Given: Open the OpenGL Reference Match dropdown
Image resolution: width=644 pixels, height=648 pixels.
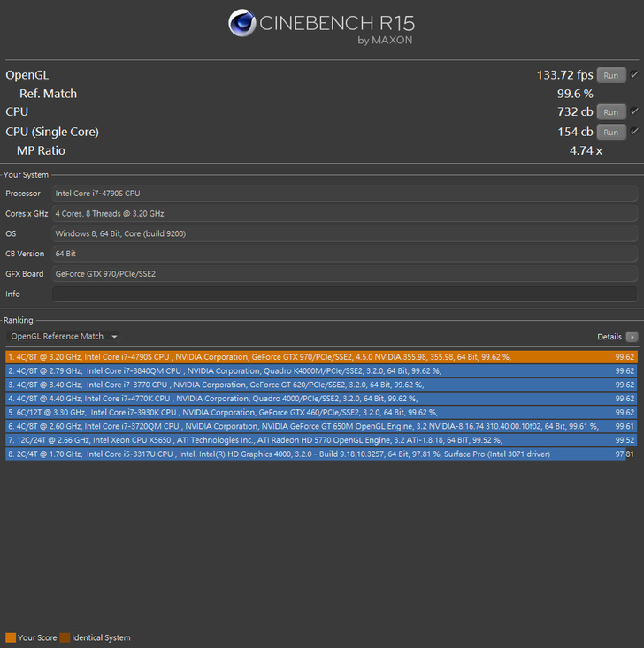Looking at the screenshot, I should [63, 337].
